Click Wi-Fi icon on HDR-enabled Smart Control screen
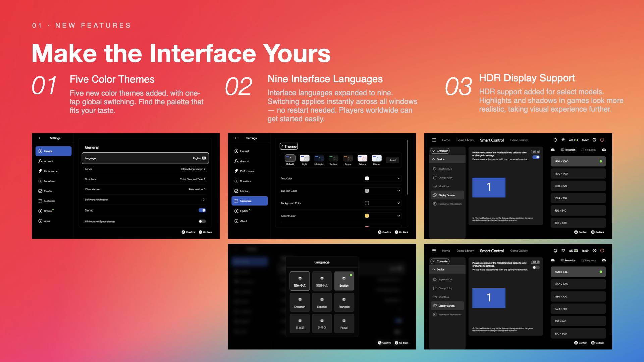 pos(563,140)
